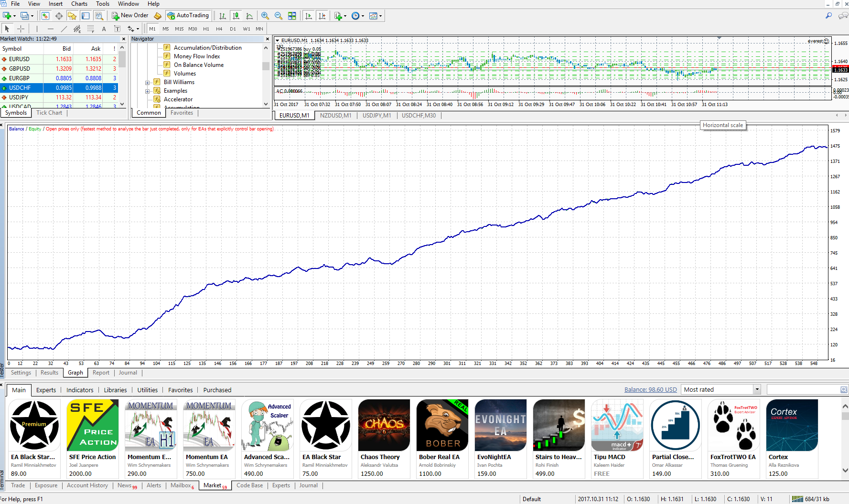This screenshot has width=849, height=504.
Task: Select the arrow cursor tool
Action: [7, 29]
